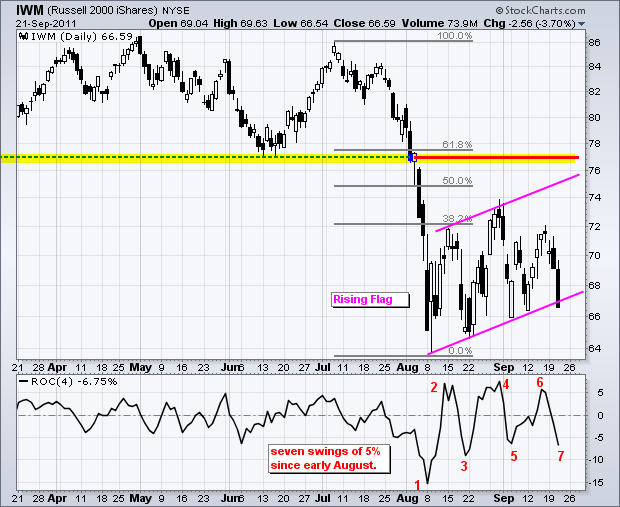Click the 86 price axis label
This screenshot has height=507, width=620.
point(595,42)
